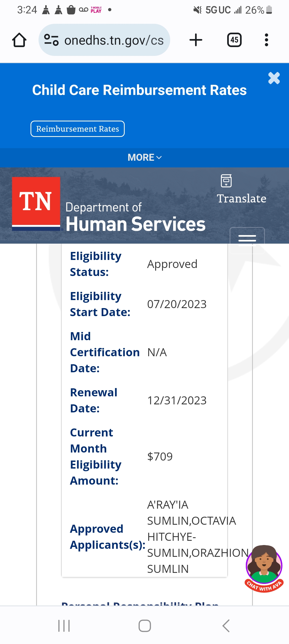Expand the MORE banner section
This screenshot has width=289, height=644.
tap(144, 158)
